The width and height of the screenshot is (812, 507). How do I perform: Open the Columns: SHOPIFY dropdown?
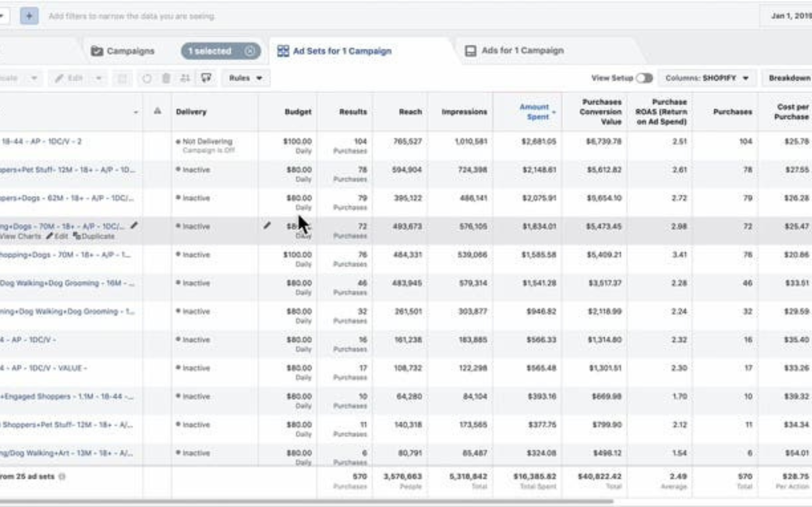pos(707,78)
